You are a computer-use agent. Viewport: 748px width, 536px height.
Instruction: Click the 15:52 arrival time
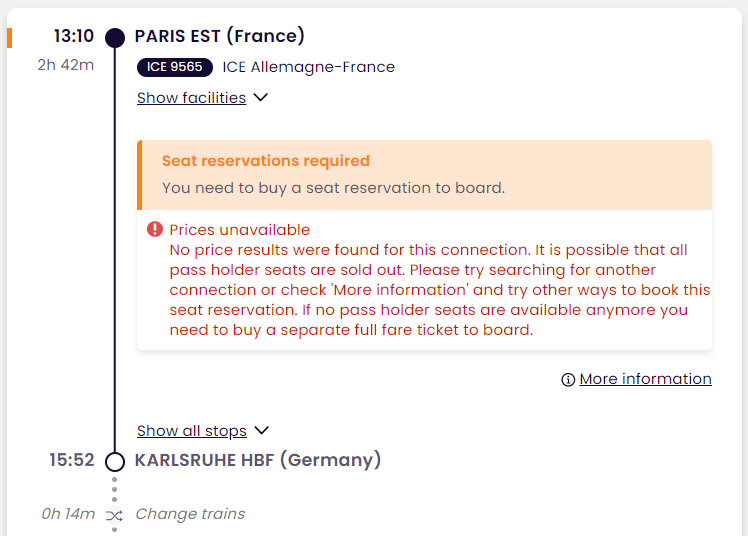pyautogui.click(x=72, y=460)
